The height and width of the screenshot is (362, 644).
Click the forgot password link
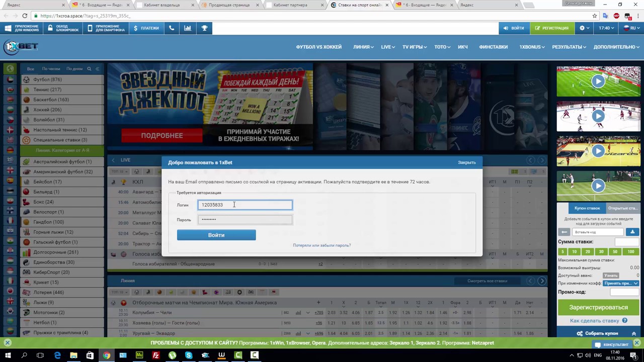tap(322, 245)
